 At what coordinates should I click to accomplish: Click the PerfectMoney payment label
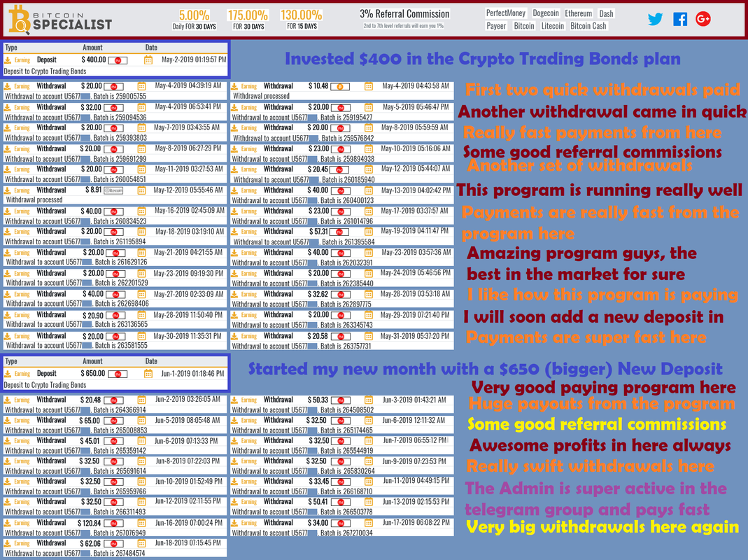[506, 13]
